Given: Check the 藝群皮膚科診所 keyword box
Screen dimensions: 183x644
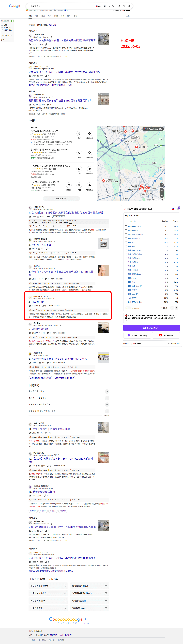Looking at the screenshot, I should tap(126, 258).
